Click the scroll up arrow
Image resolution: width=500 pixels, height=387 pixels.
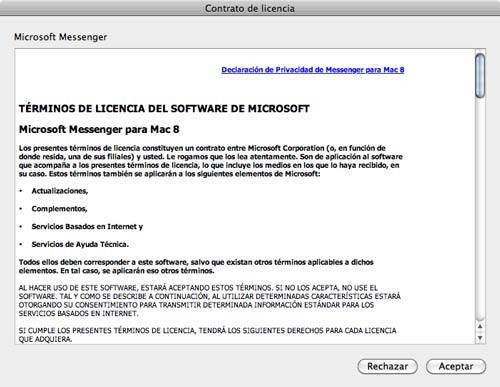point(480,326)
